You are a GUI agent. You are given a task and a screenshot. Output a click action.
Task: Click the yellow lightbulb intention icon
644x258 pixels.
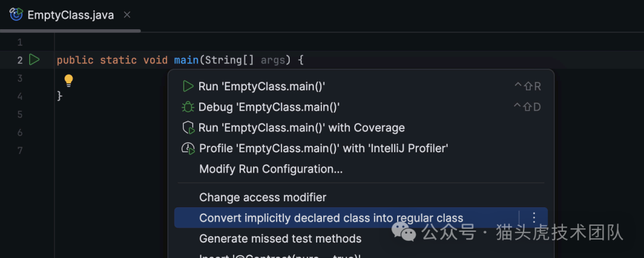[x=68, y=80]
